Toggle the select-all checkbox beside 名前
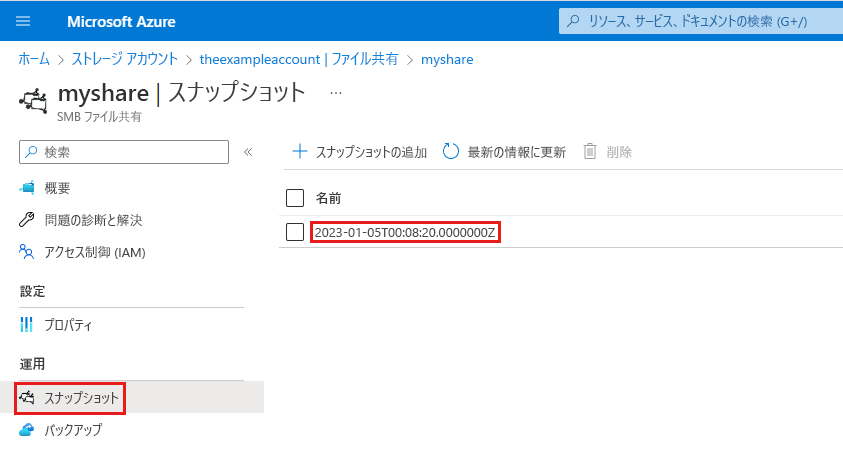Image resolution: width=843 pixels, height=461 pixels. 295,198
